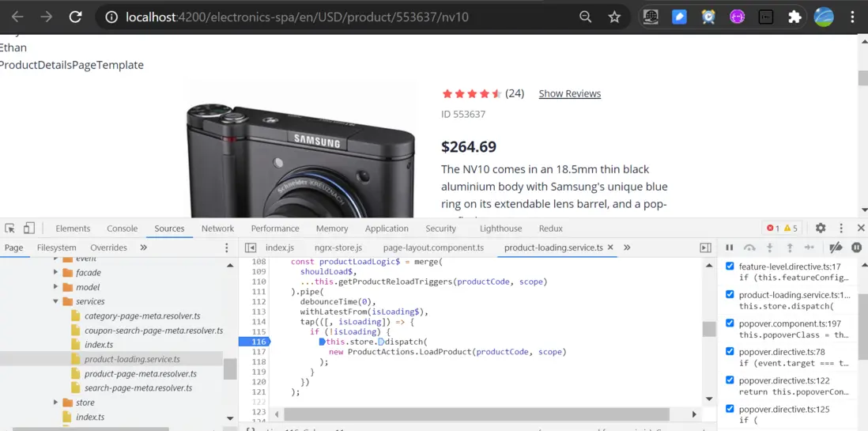The height and width of the screenshot is (431, 868).
Task: Click the Show Reviews link
Action: coord(570,93)
